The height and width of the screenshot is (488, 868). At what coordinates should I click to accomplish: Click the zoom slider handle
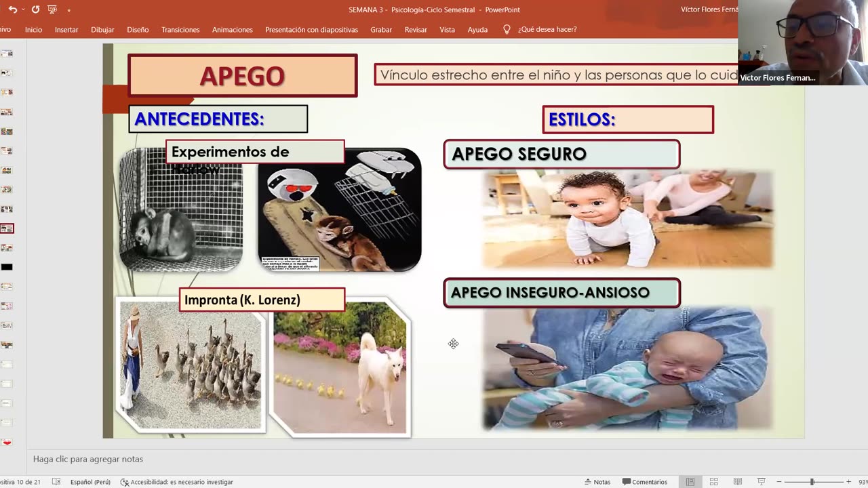pyautogui.click(x=812, y=482)
